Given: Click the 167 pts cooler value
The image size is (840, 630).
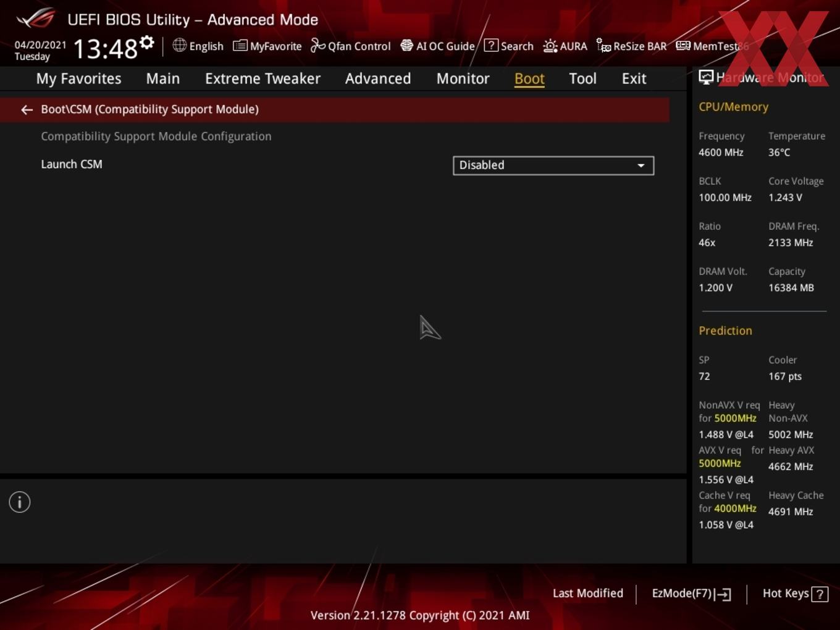Looking at the screenshot, I should point(785,377).
